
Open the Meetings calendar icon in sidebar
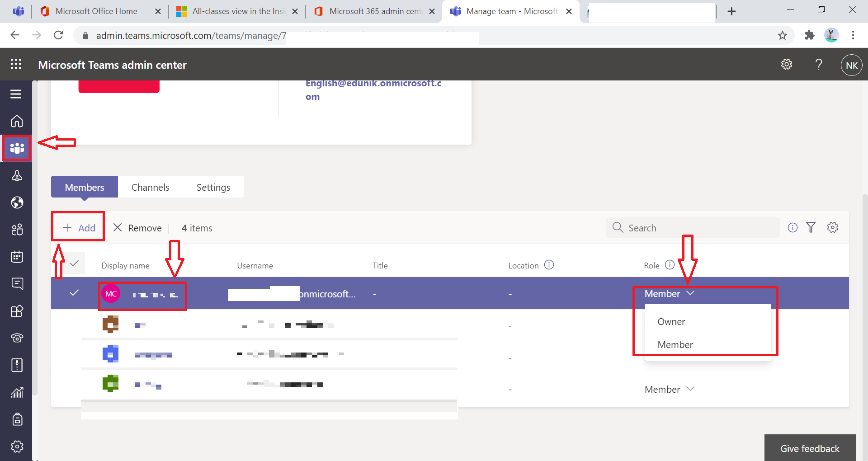coord(17,257)
